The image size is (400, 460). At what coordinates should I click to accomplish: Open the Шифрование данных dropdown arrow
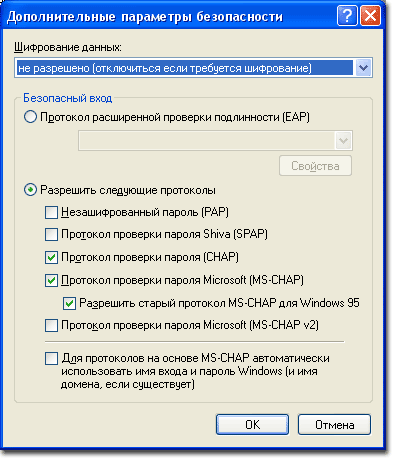point(363,68)
